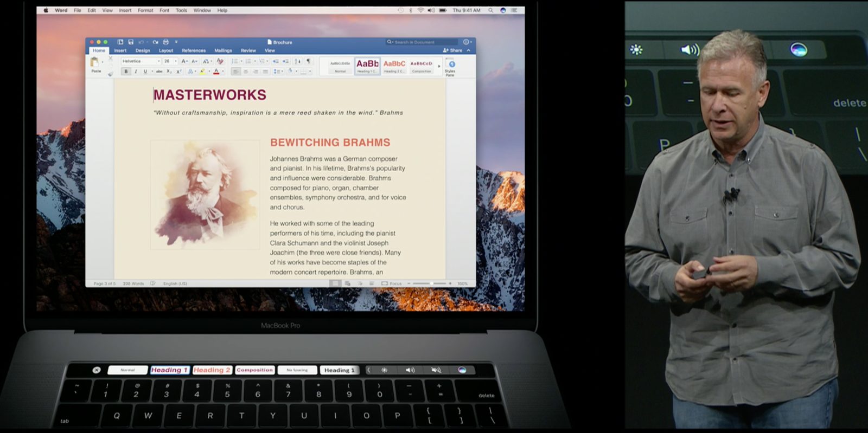Click the Share button
868x433 pixels.
(x=453, y=50)
